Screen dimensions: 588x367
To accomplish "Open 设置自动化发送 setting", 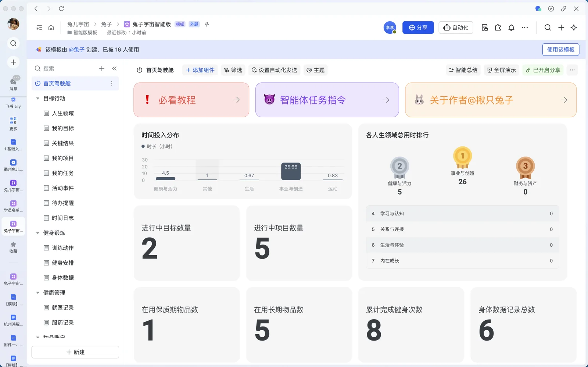I will (x=274, y=70).
